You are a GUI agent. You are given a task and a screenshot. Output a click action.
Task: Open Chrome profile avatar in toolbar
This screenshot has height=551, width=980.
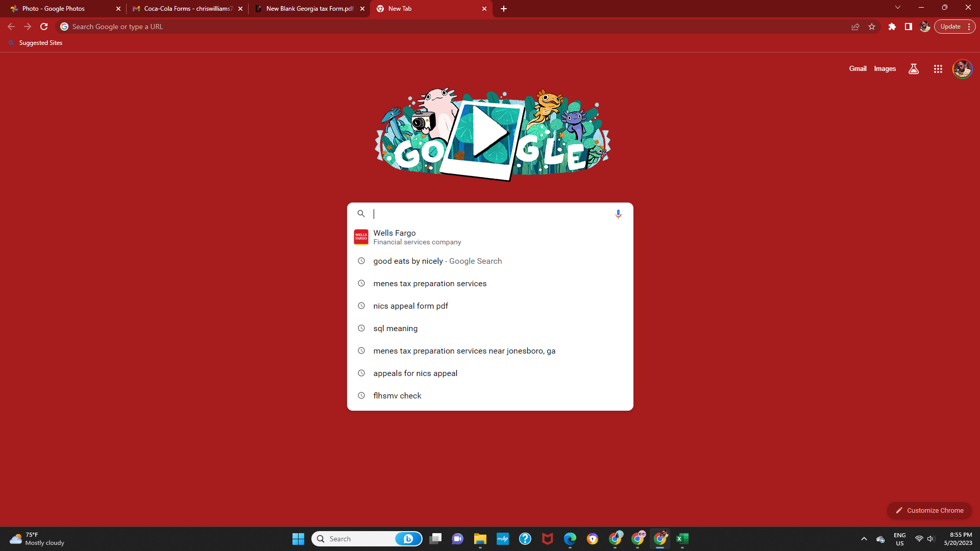pyautogui.click(x=925, y=27)
